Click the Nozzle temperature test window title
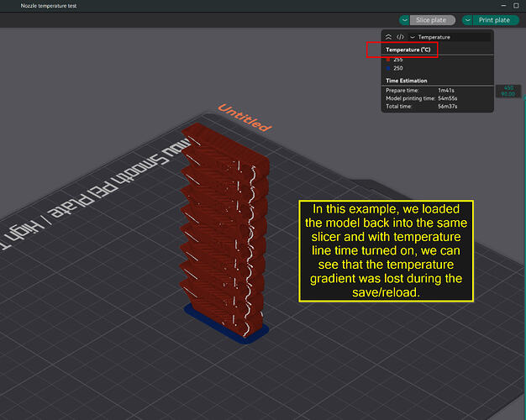This screenshot has width=526, height=420. (49, 6)
